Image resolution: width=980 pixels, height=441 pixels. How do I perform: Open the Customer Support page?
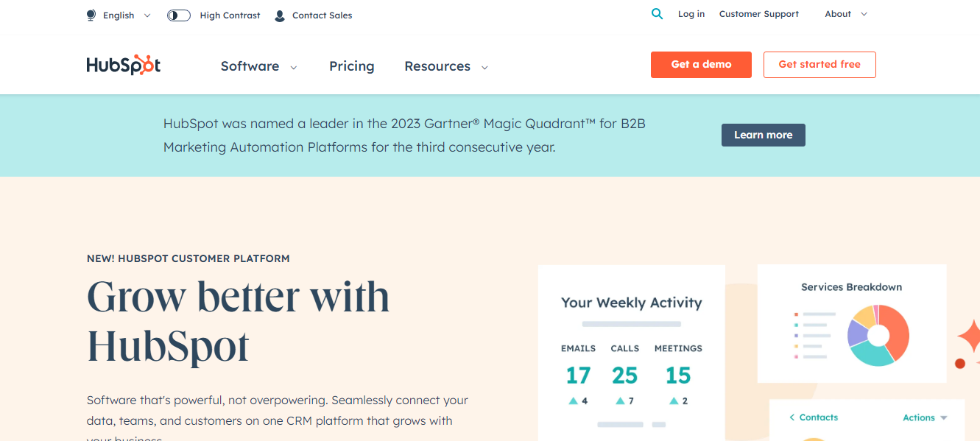coord(758,13)
